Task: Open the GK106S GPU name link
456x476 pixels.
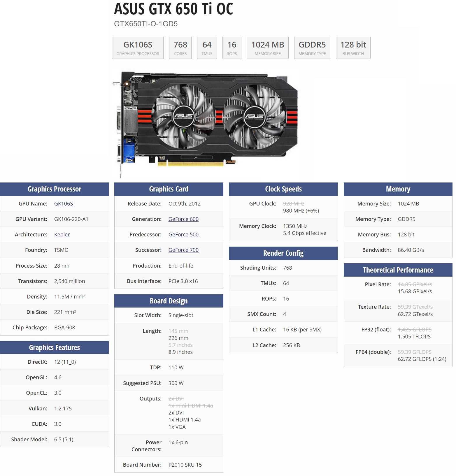Action: click(x=64, y=203)
